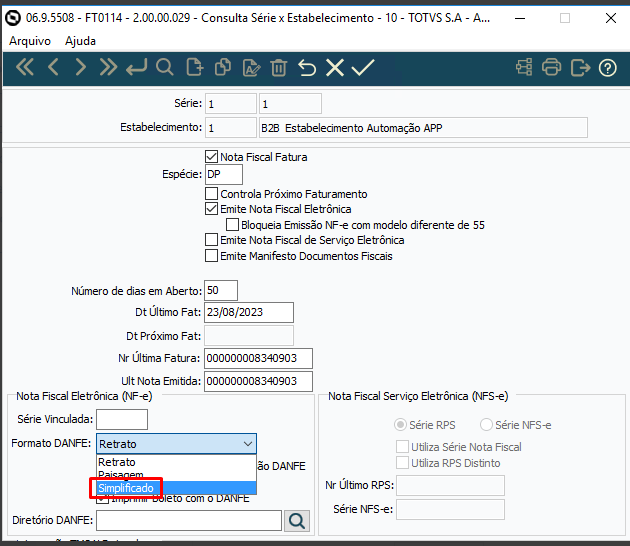Edit Número de dias em Aberto field
The height and width of the screenshot is (546, 630).
click(221, 290)
